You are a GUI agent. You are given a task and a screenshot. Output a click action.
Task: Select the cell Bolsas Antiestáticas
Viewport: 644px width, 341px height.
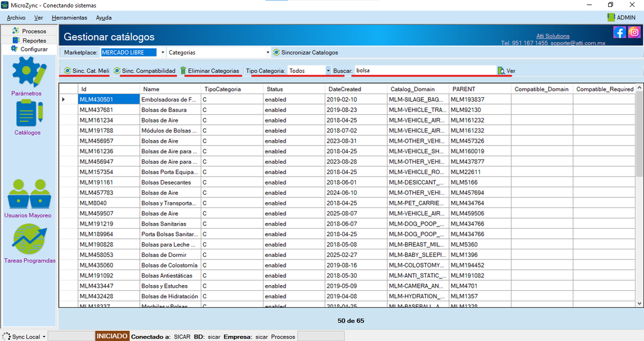tap(170, 275)
